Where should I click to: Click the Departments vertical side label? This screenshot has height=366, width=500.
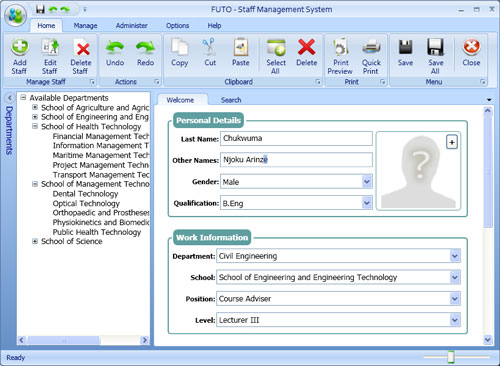tap(9, 130)
